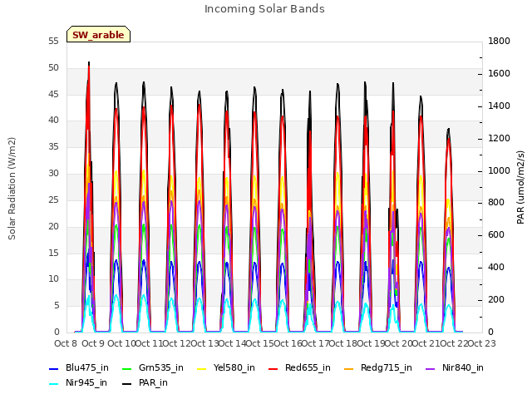This screenshot has height=399, width=532.
Task: Click the green Grn535_in legend swatch
Action: [126, 369]
